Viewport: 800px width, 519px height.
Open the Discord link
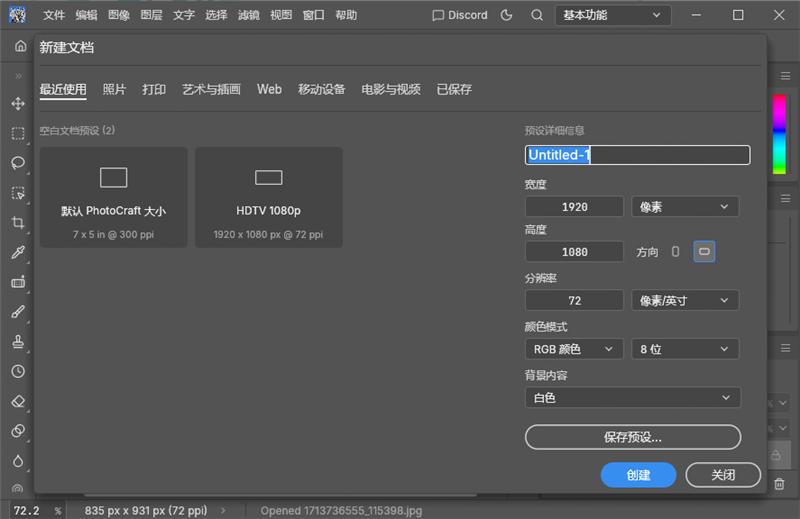460,15
